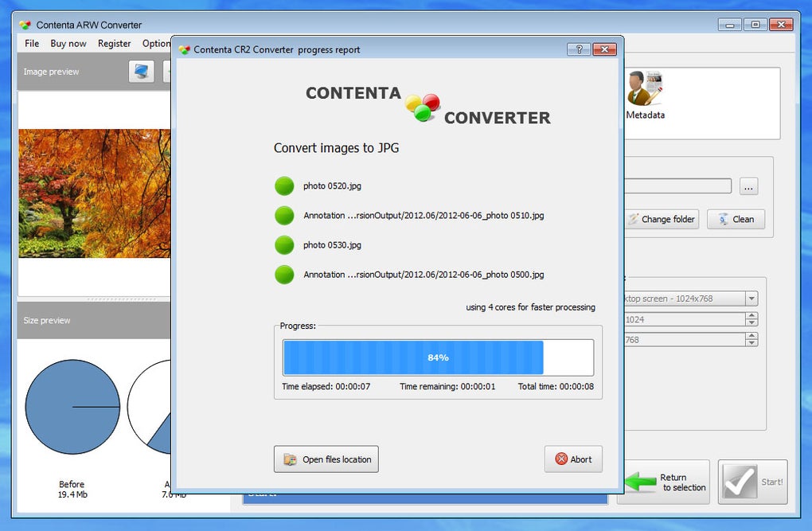Click 'Time elapsed: 00:00:07' text
The image size is (812, 531).
326,386
